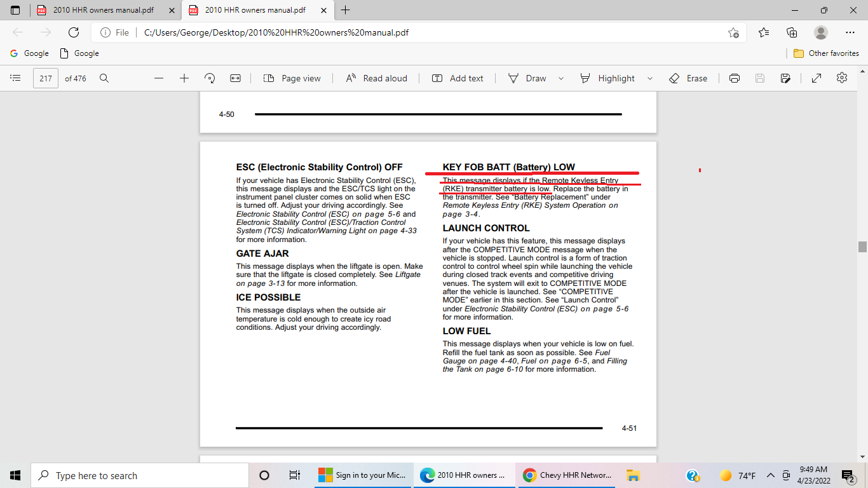Click the Add text button

pyautogui.click(x=458, y=78)
